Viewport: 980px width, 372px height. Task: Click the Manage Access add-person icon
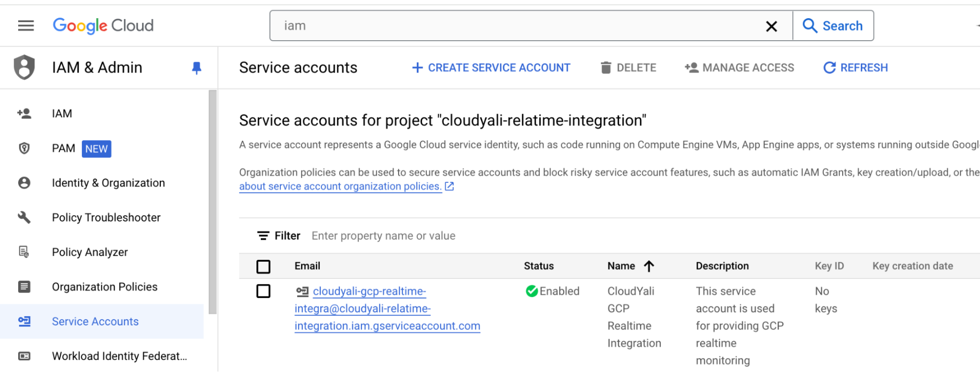pos(692,68)
